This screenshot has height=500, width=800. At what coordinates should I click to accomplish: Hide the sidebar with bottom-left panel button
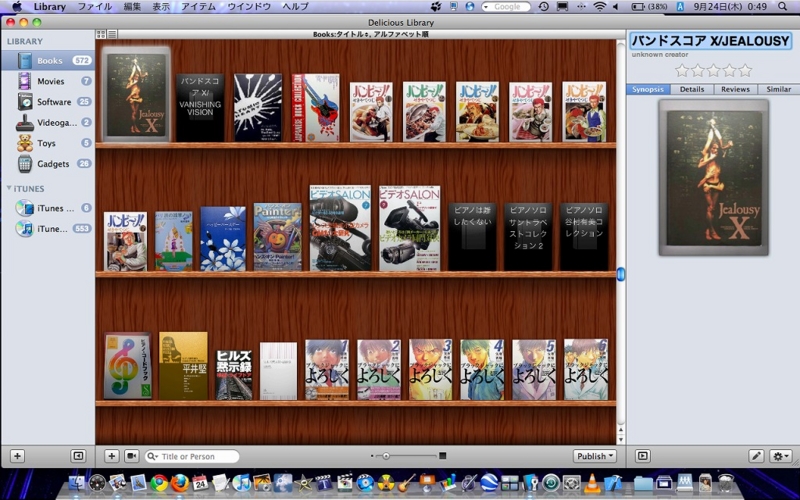point(78,456)
